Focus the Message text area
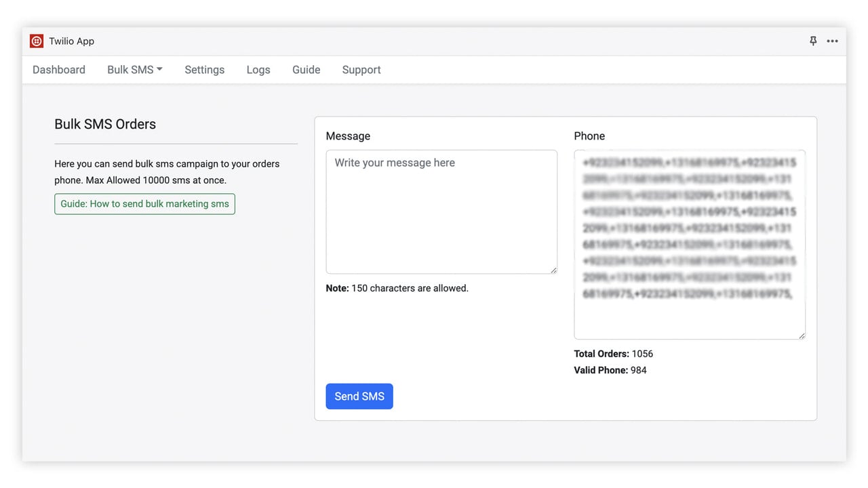868x488 pixels. tap(441, 212)
